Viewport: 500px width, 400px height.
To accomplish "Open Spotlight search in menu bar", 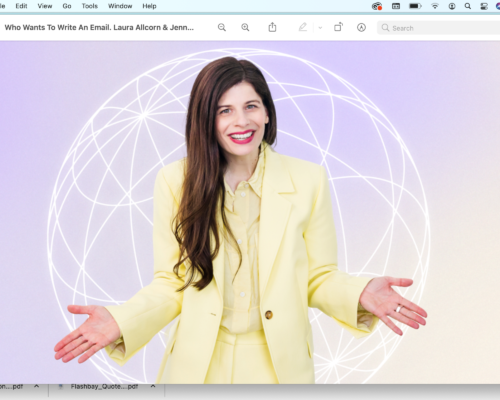I will pos(468,6).
